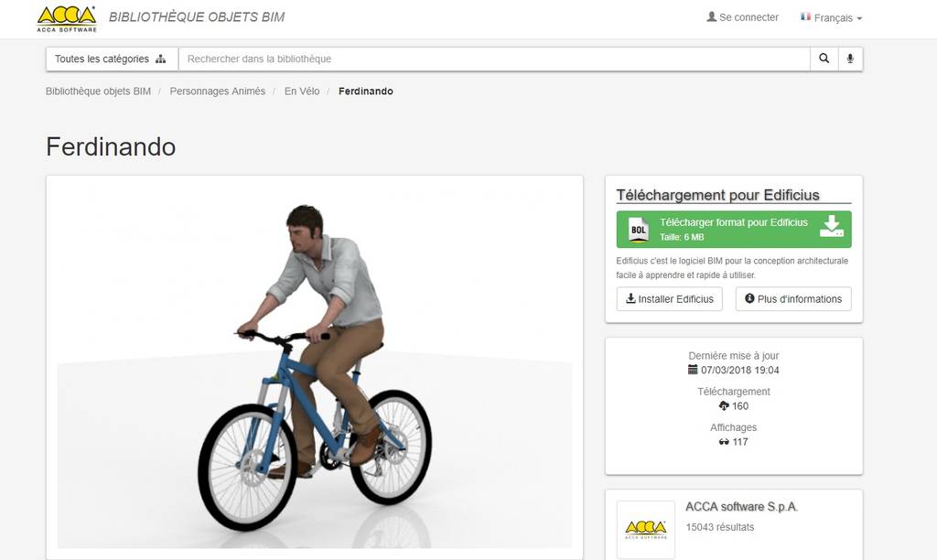Activate the microphone voice search icon

coord(850,59)
